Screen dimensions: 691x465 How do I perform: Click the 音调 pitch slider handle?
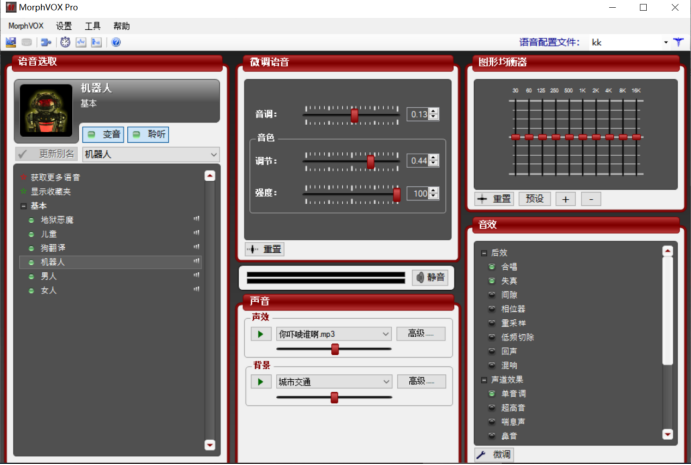354,115
